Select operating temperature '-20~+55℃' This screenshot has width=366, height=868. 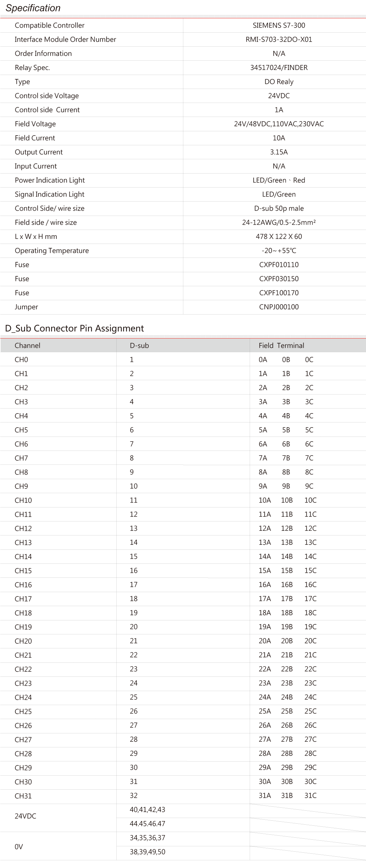tap(279, 251)
